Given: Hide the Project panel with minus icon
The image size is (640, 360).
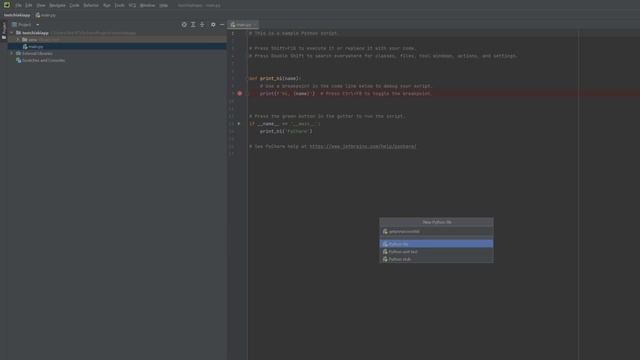Looking at the screenshot, I should tap(222, 25).
